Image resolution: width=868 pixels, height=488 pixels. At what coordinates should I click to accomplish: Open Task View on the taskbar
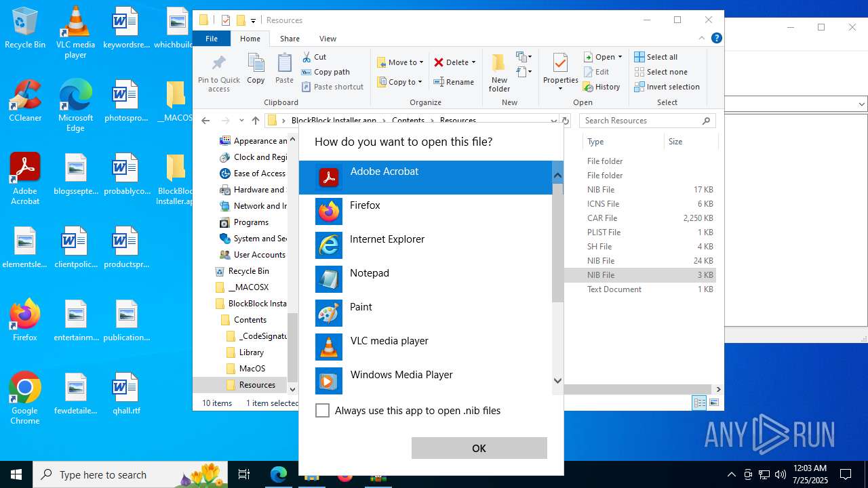coord(244,474)
